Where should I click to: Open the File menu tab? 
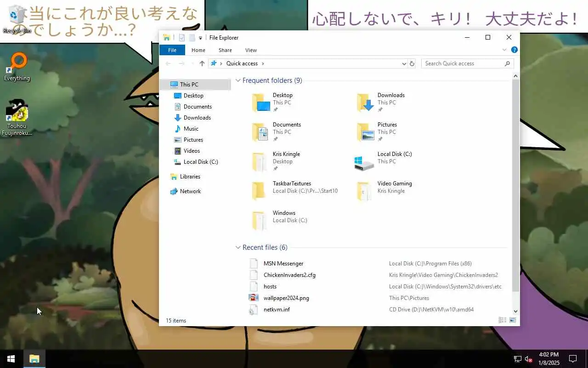pyautogui.click(x=172, y=50)
